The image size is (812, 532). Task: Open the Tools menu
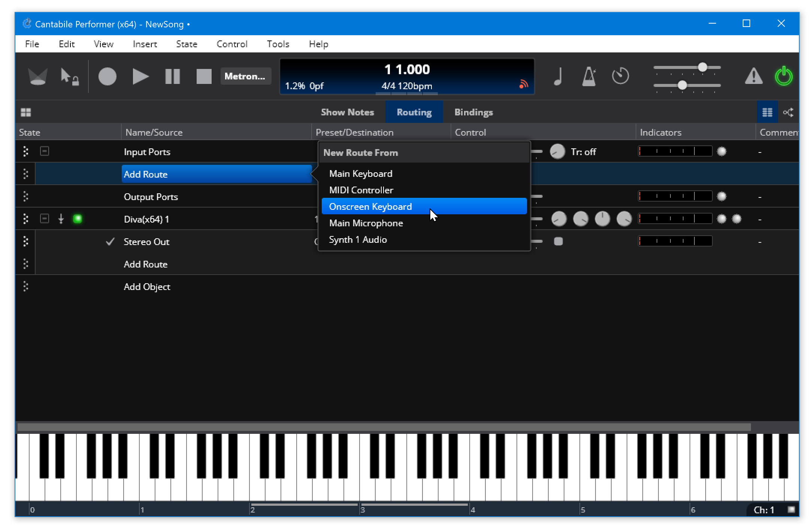278,44
